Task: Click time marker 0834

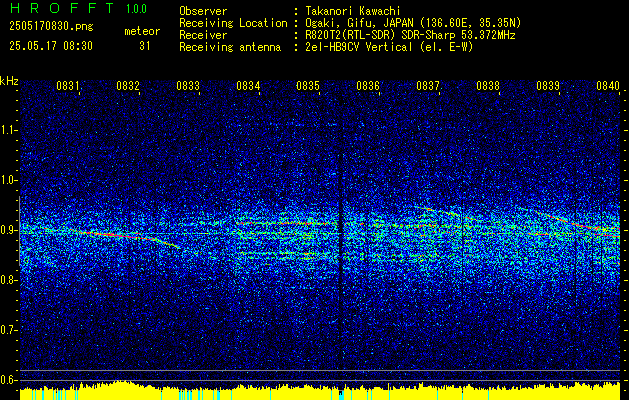Action: point(248,85)
